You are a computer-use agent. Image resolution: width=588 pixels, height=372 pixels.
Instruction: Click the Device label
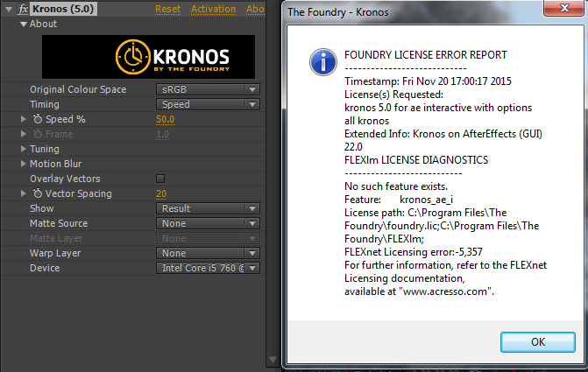45,268
